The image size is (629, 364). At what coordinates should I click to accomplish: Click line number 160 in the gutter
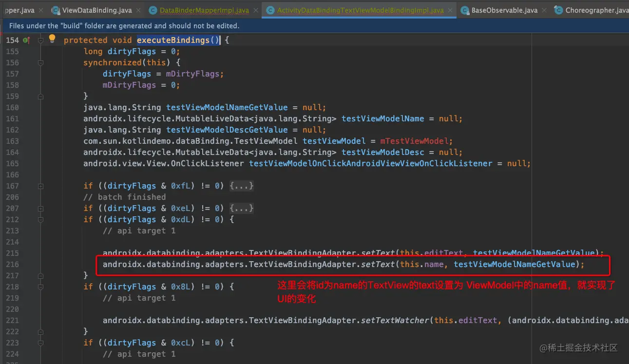pyautogui.click(x=12, y=107)
